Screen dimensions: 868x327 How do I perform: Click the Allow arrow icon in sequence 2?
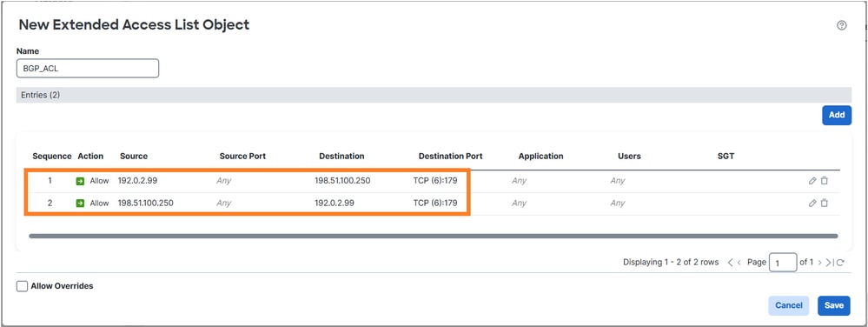(x=80, y=204)
